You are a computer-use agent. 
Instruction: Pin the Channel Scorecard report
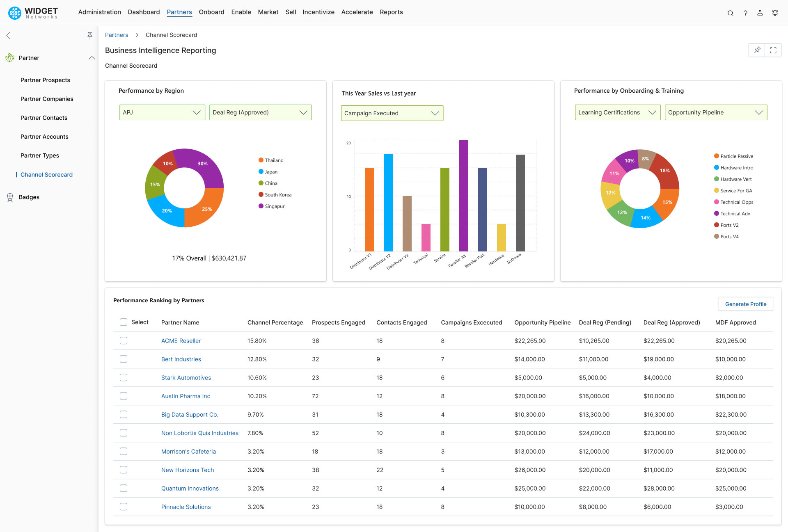[757, 50]
